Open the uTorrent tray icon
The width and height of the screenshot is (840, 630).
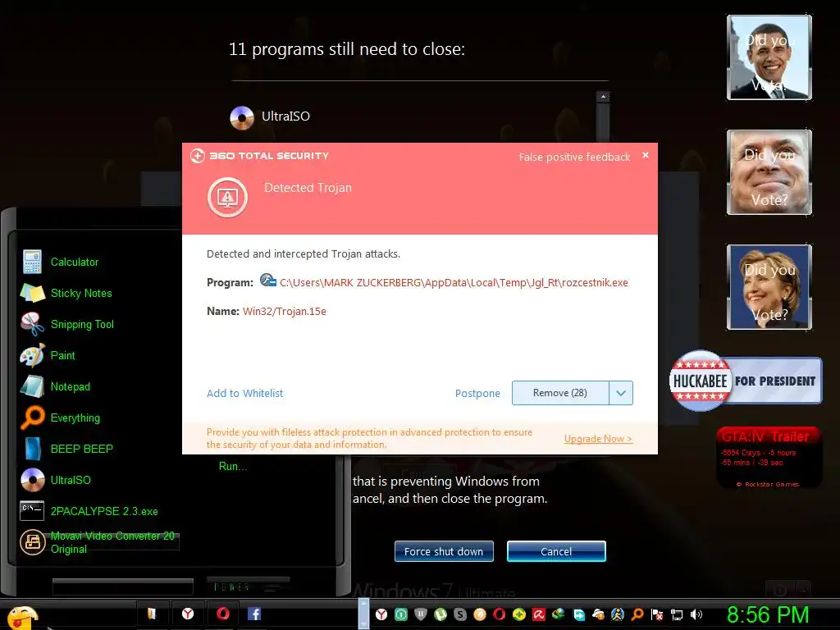click(x=441, y=614)
